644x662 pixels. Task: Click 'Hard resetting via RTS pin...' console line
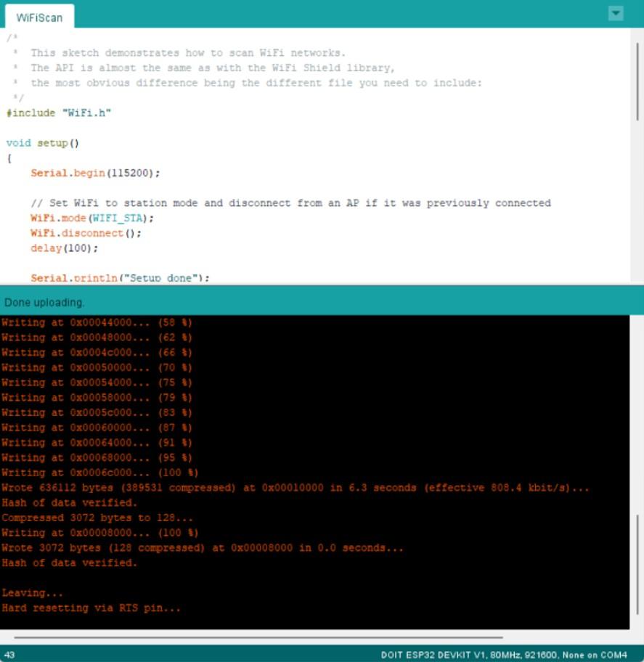point(91,608)
